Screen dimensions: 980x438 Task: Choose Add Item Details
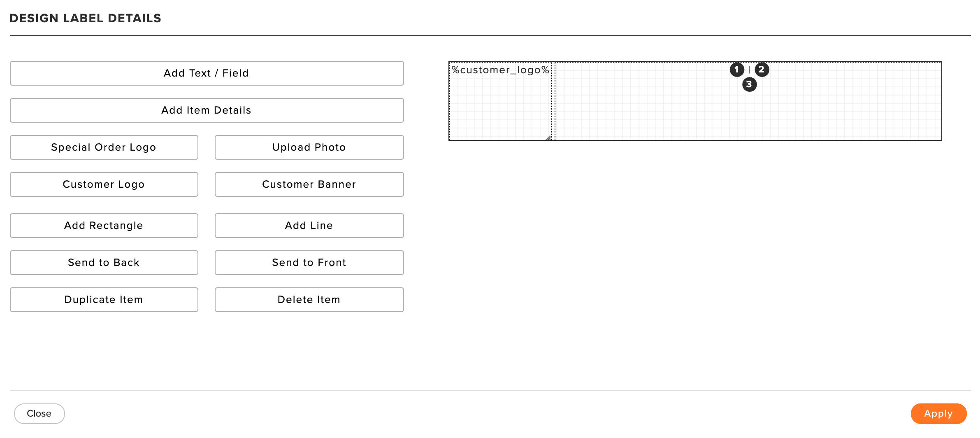207,110
